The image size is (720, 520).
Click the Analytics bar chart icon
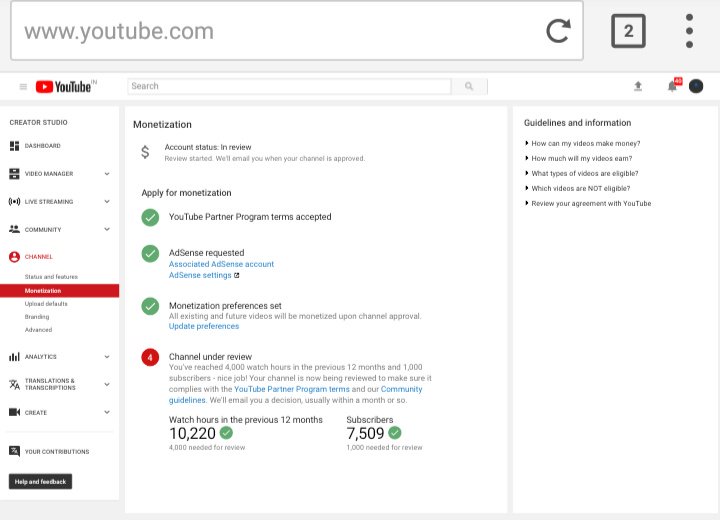(x=14, y=356)
